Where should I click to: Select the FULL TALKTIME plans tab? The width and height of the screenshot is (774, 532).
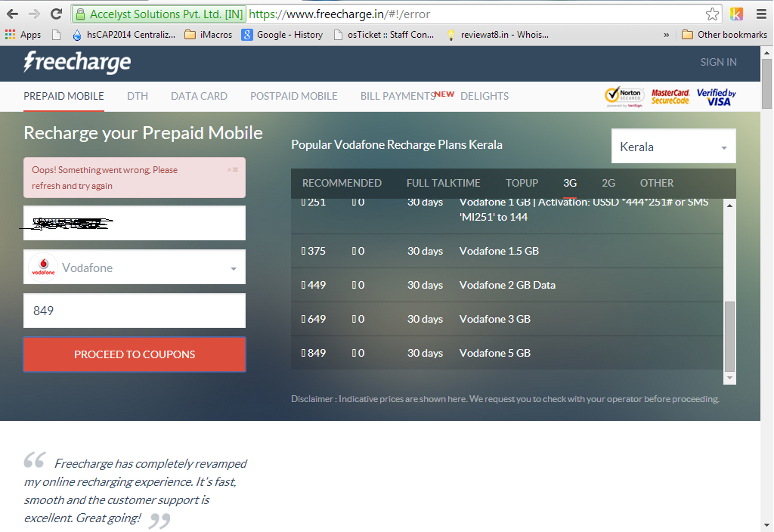tap(443, 183)
